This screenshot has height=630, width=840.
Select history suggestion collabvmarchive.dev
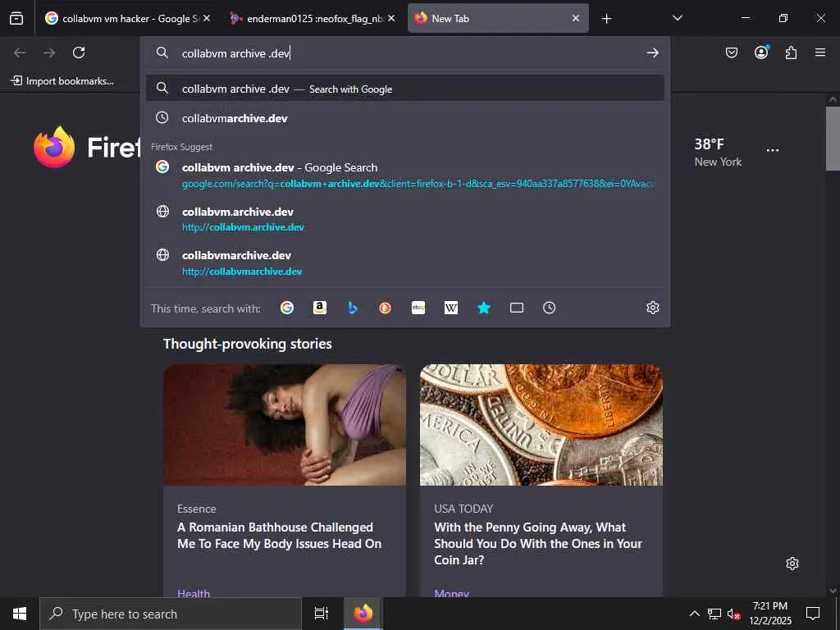(x=405, y=118)
